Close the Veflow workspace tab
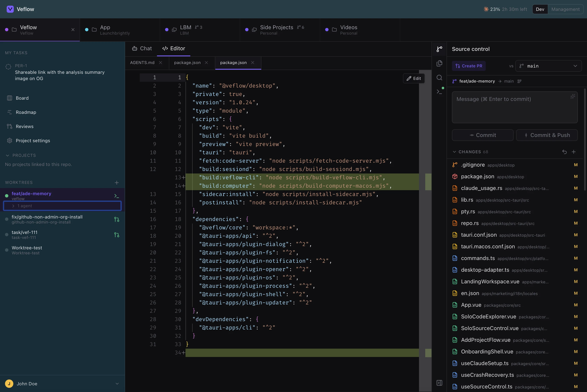Viewport: 587px width, 392px height. point(73,29)
